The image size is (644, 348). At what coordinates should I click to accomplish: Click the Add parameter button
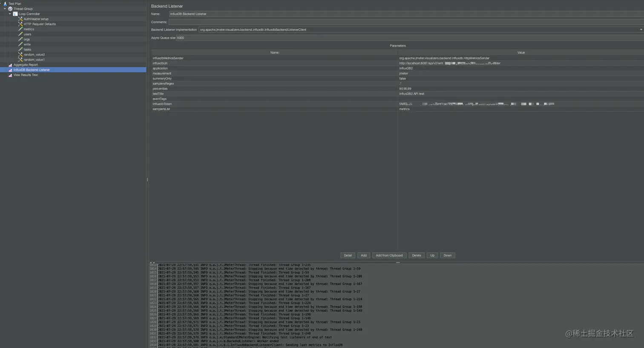click(364, 255)
